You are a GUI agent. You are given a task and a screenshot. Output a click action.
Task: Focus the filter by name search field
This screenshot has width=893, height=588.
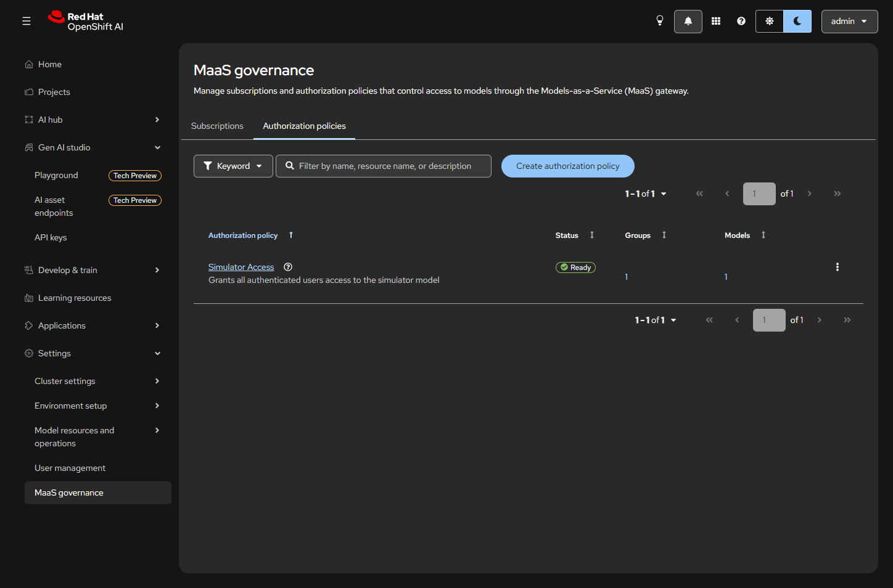pyautogui.click(x=384, y=166)
